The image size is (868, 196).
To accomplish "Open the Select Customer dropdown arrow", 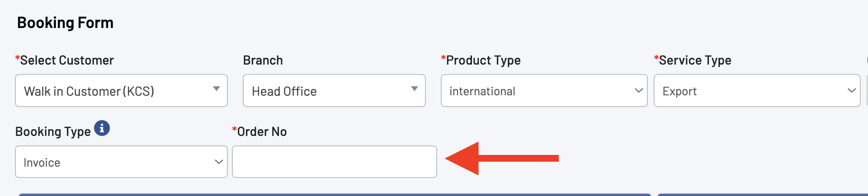I will (217, 89).
